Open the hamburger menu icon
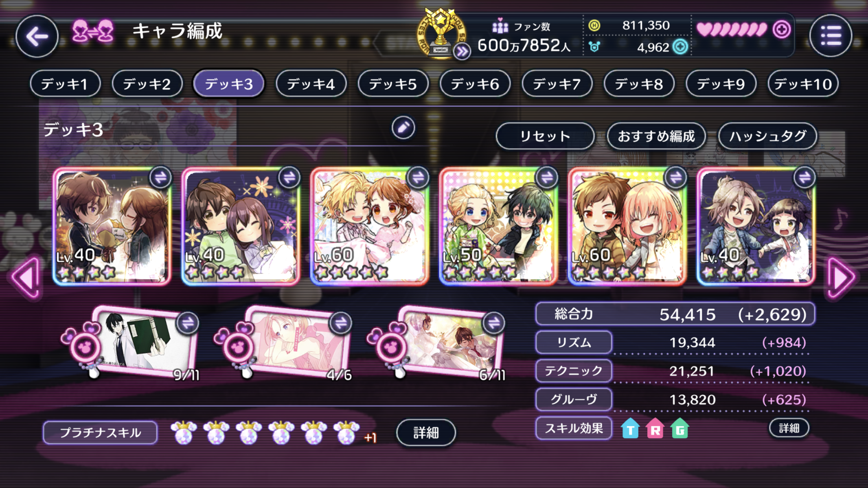The width and height of the screenshot is (868, 488). point(831,36)
